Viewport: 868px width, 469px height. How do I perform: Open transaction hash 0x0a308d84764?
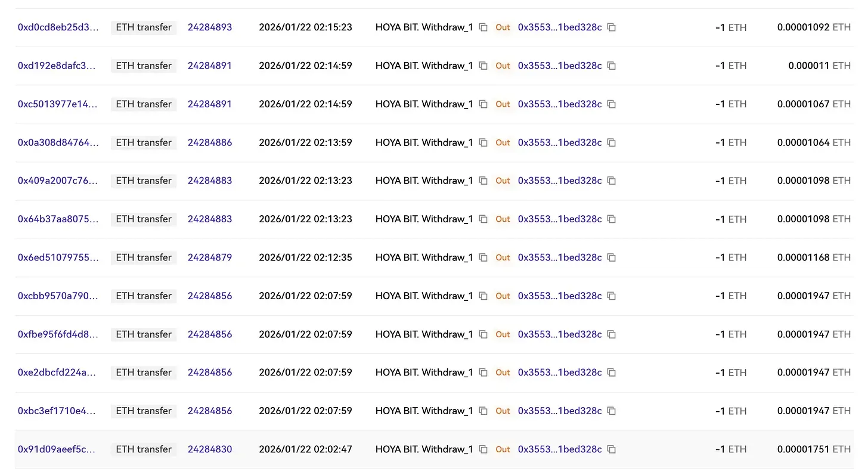[x=58, y=142]
